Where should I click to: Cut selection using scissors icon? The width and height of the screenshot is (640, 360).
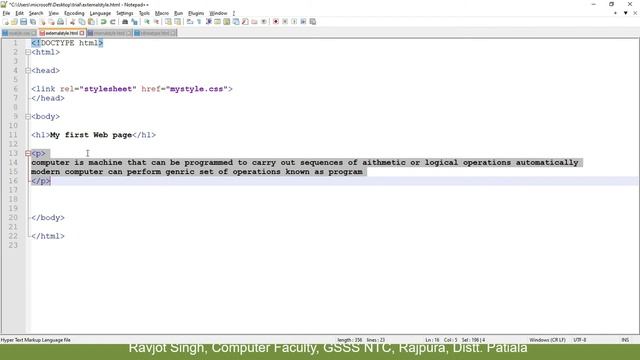[x=72, y=22]
